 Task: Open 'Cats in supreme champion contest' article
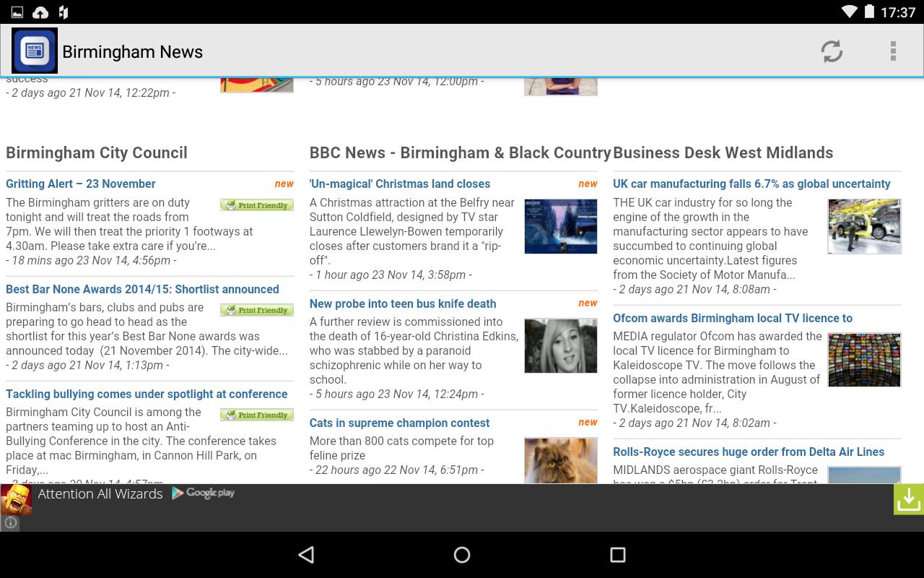click(399, 423)
